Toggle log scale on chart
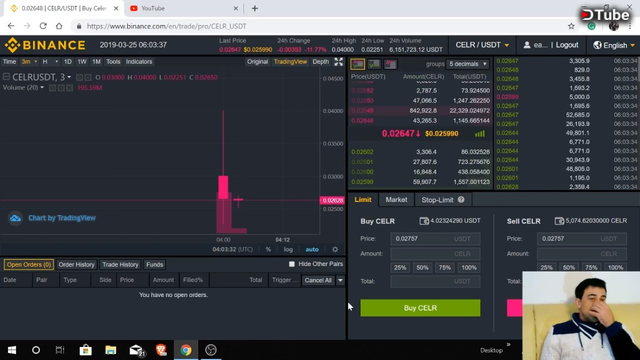This screenshot has width=640, height=360. coord(288,249)
